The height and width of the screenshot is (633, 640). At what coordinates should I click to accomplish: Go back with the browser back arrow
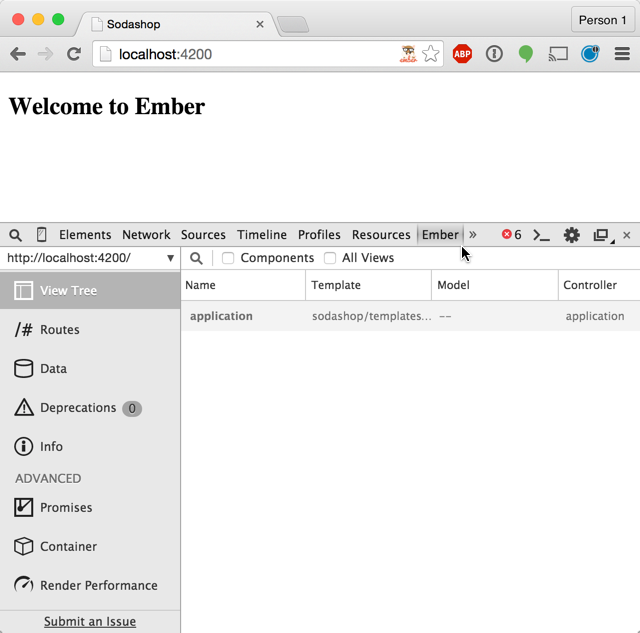point(18,54)
